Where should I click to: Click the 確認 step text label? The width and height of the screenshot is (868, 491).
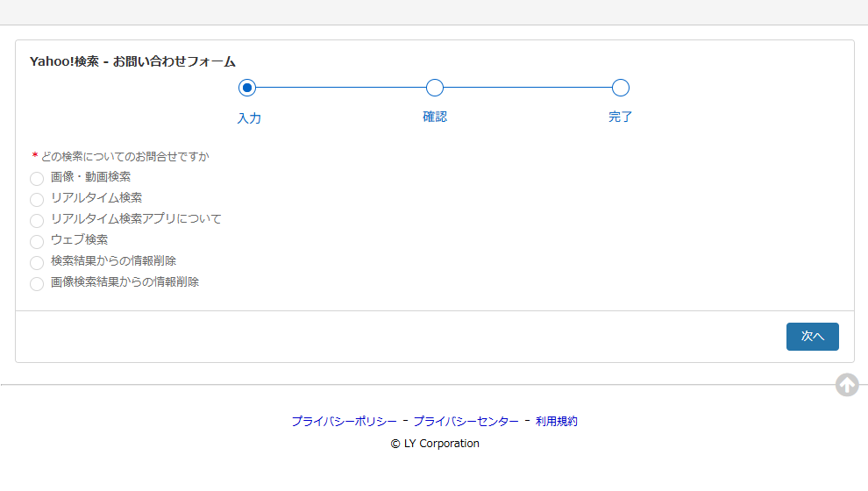point(435,117)
